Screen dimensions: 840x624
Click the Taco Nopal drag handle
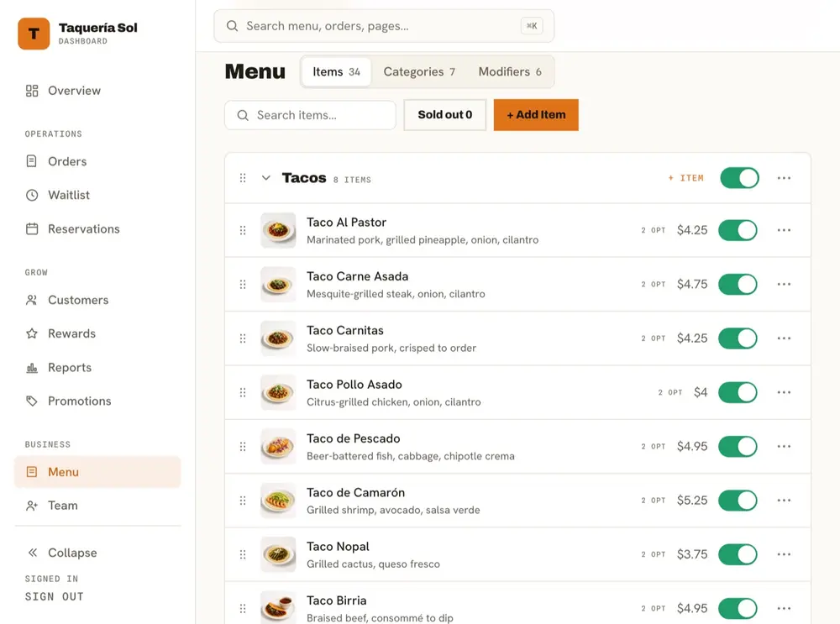point(243,554)
